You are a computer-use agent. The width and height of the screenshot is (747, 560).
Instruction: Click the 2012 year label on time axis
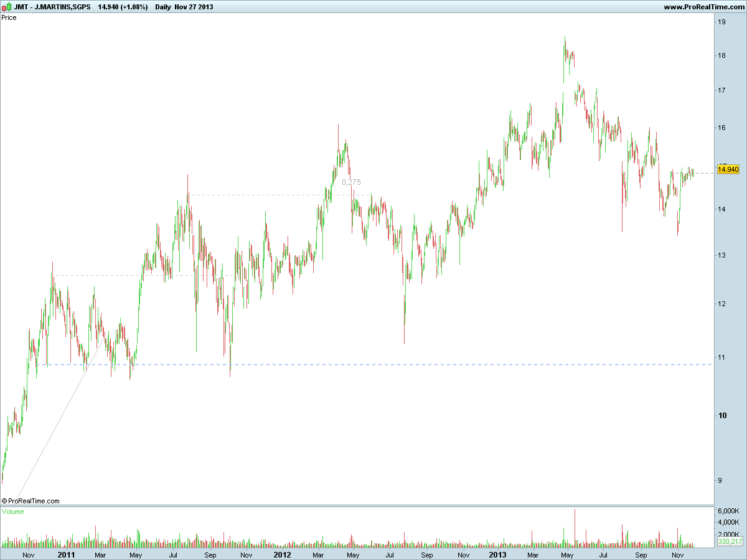click(282, 554)
